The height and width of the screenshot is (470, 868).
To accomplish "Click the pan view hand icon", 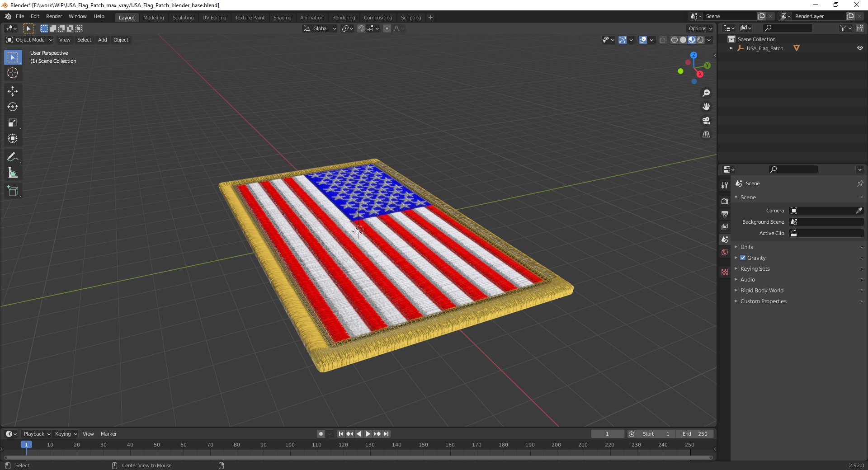I will coord(706,107).
